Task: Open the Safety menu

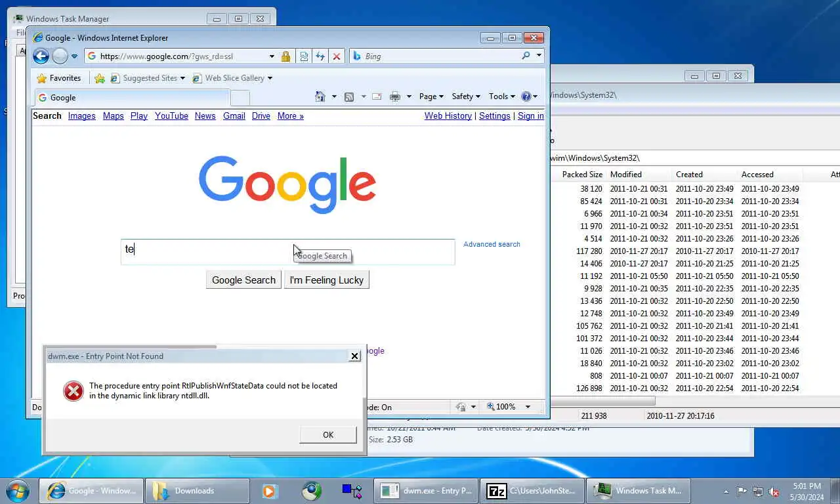Action: point(466,96)
